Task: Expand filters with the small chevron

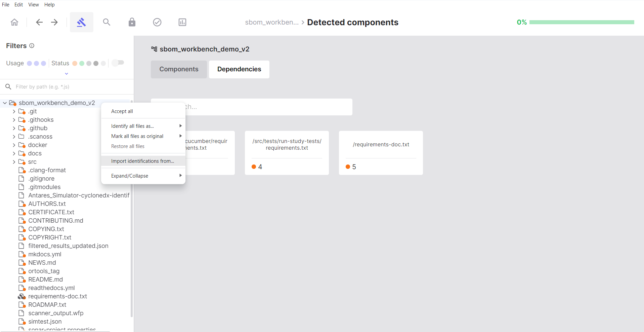Action: point(67,74)
